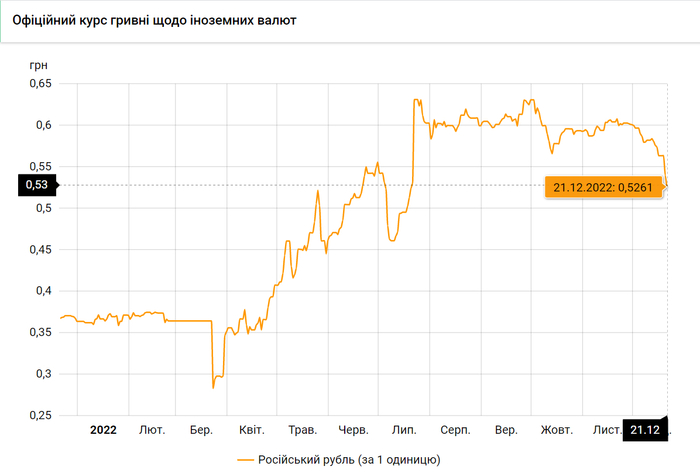
Task: Select the Лют. month axis label
Action: (152, 430)
